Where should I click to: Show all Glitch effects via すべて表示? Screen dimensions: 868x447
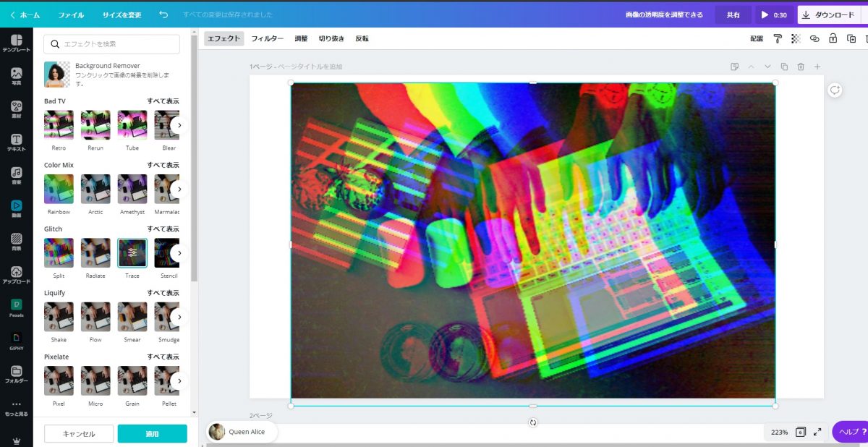tap(163, 229)
